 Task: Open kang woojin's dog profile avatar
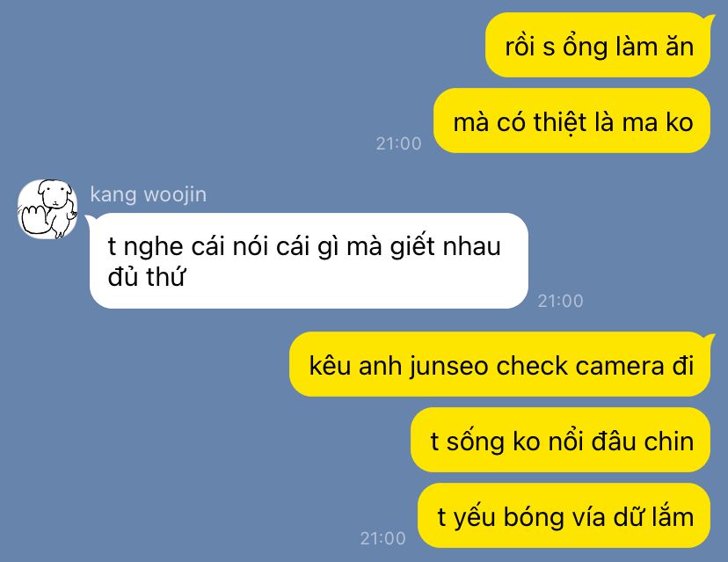click(x=47, y=209)
